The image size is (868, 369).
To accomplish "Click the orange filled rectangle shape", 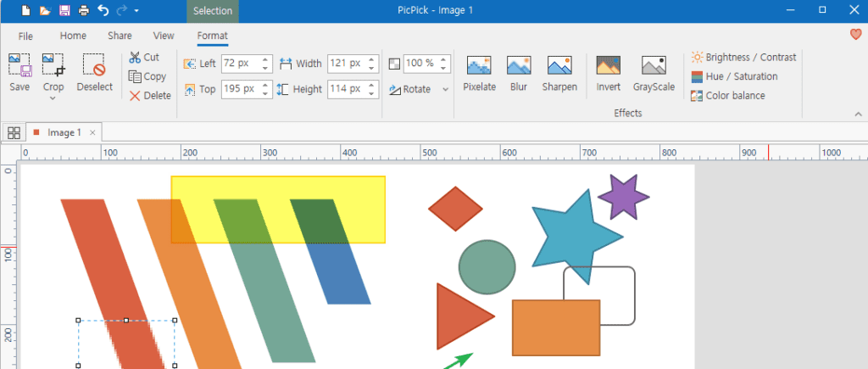I will coord(556,327).
